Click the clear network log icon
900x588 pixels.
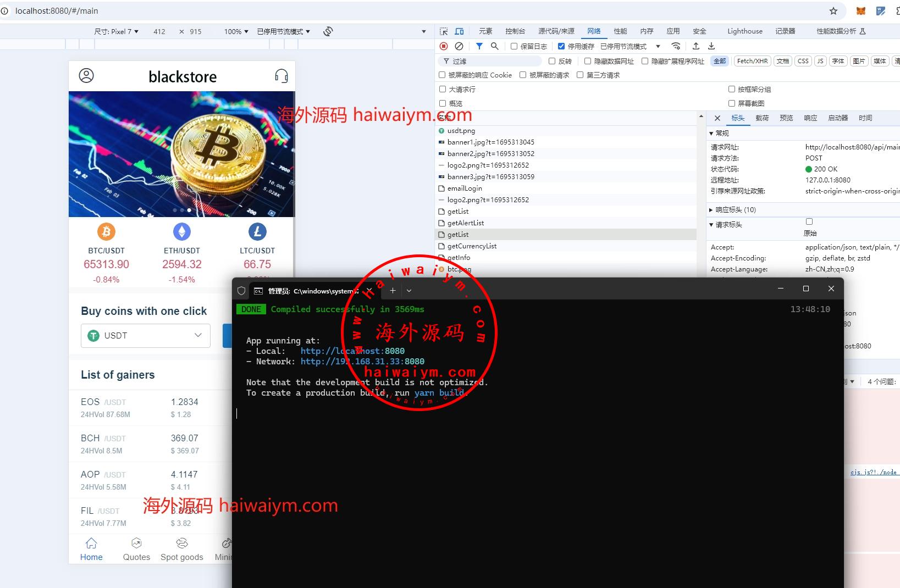pyautogui.click(x=459, y=46)
